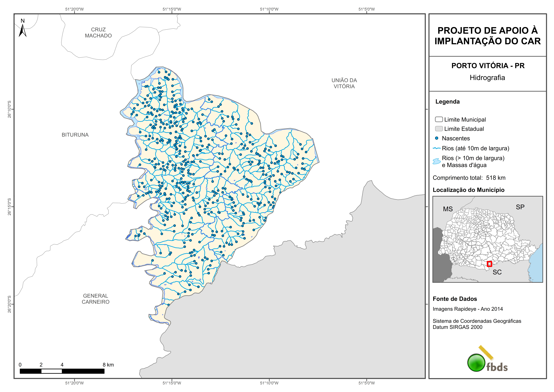Click the GENERAL CARNEIRO map label
The image size is (554, 392).
pos(96,299)
